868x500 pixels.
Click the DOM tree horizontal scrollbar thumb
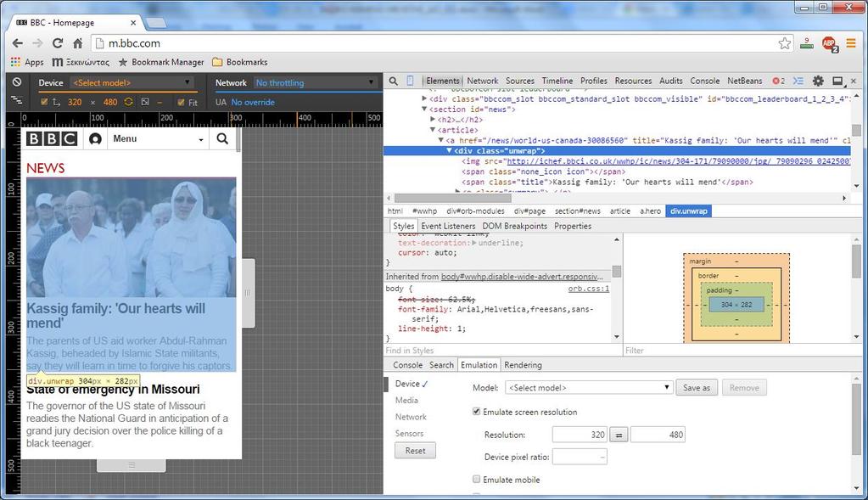point(453,198)
